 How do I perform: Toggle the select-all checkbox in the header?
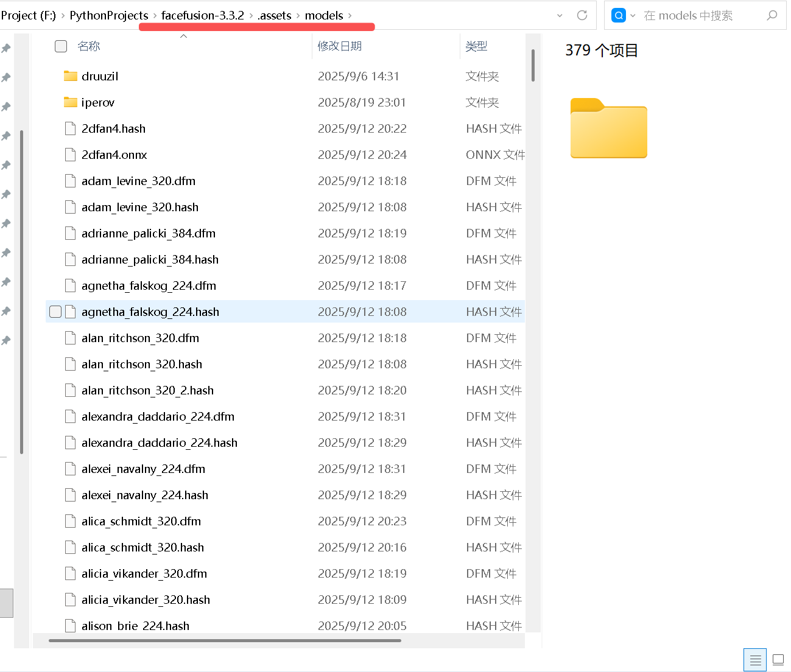(x=61, y=46)
